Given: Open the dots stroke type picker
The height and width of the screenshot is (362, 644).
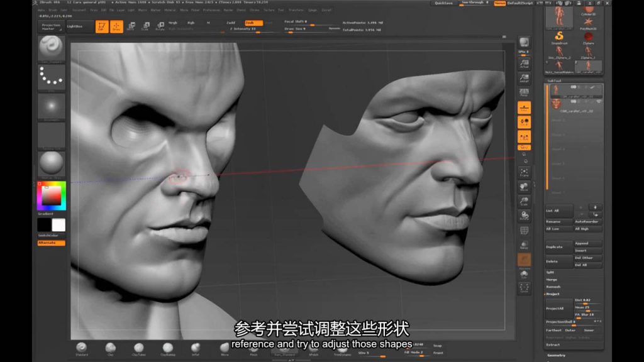Looking at the screenshot, I should [52, 77].
